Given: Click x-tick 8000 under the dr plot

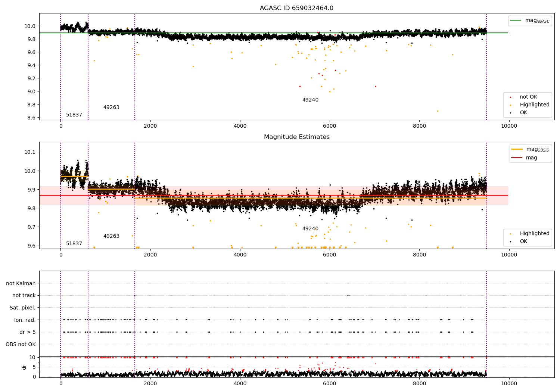Looking at the screenshot, I should (x=419, y=384).
